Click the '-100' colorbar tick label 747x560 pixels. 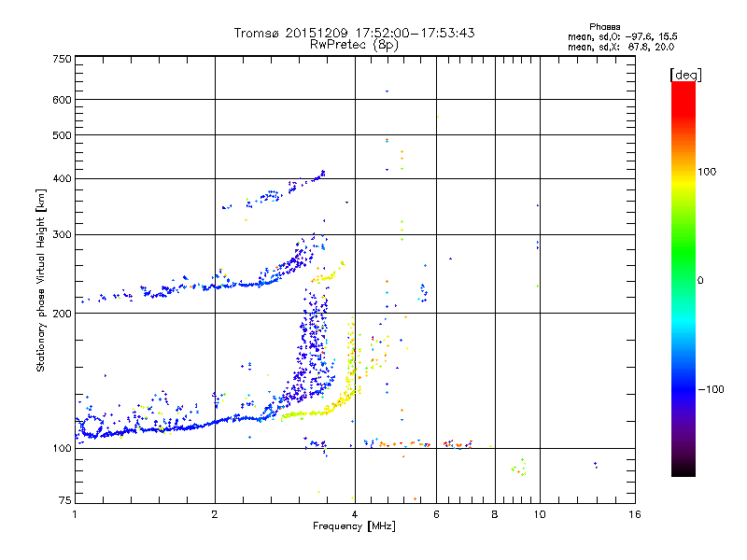(711, 389)
